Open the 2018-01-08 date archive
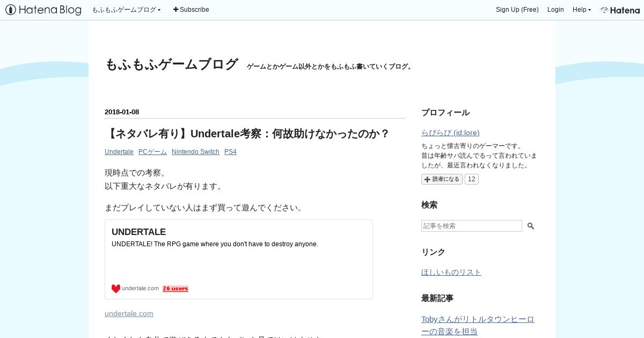 122,112
